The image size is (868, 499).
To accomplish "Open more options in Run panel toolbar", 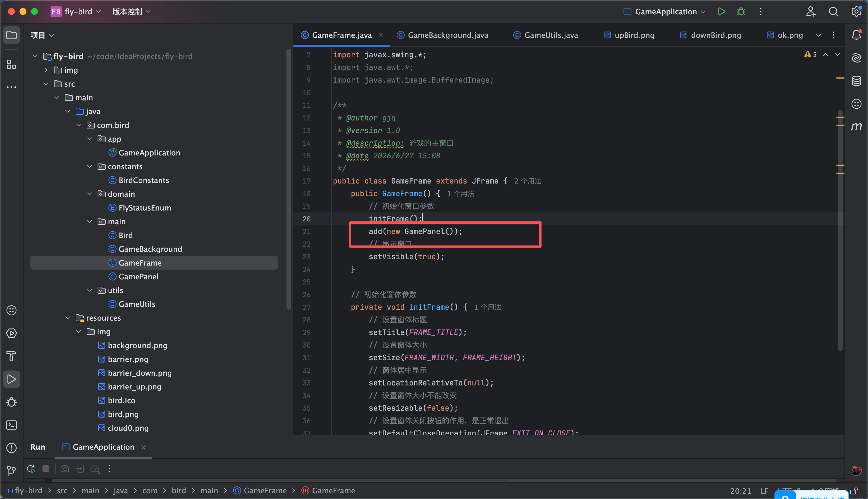I will [x=110, y=469].
